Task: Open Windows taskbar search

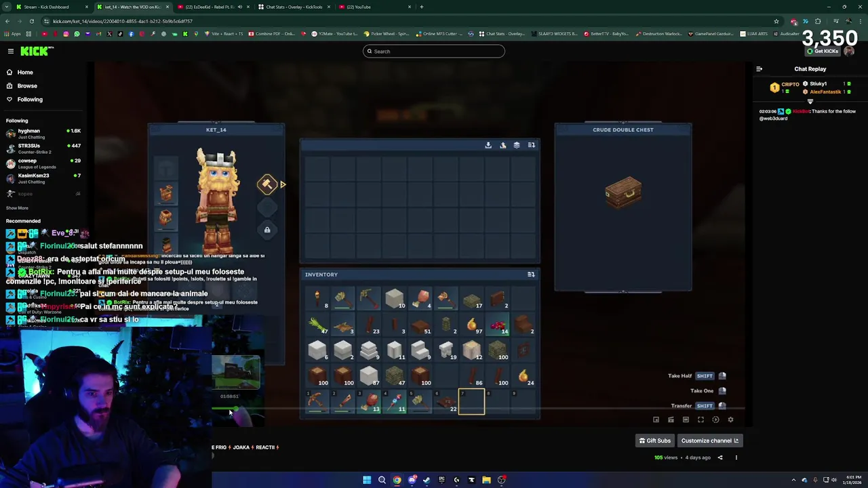Action: click(x=382, y=480)
